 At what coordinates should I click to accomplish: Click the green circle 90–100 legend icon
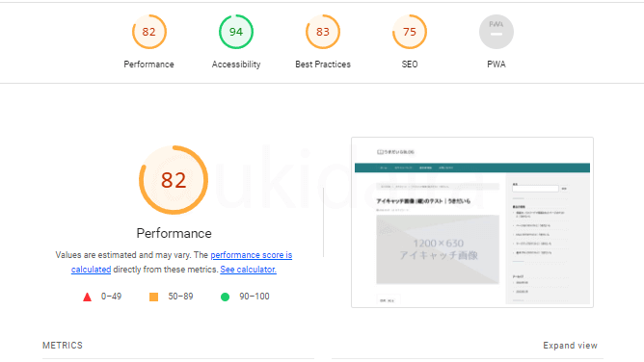tap(225, 297)
